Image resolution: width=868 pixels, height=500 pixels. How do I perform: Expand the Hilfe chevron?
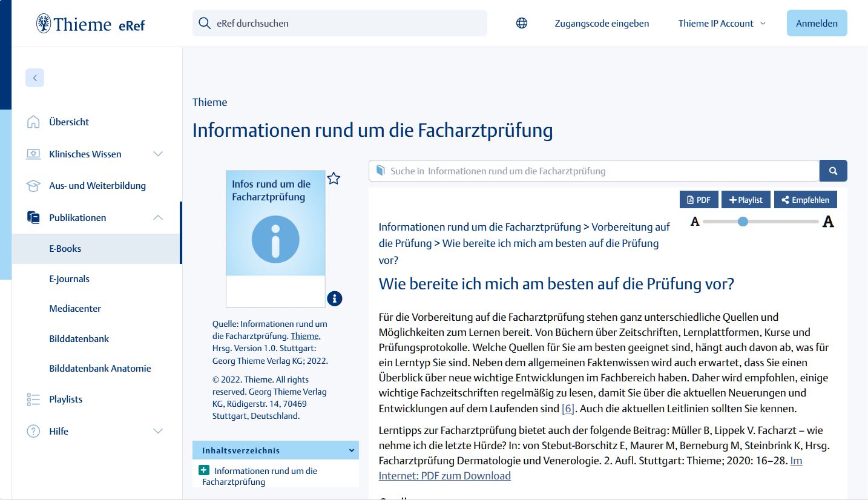tap(158, 431)
